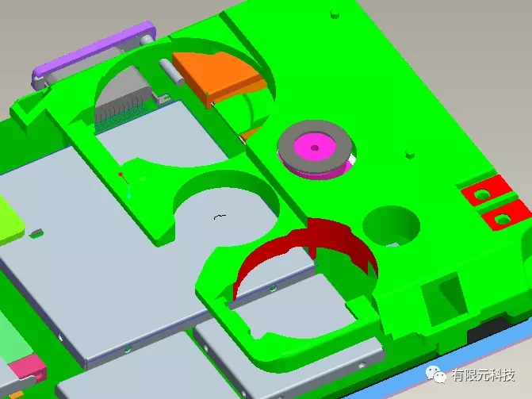This screenshot has width=532, height=399.
Task: Click the 有限元科技 watermark text
Action: pos(484,374)
